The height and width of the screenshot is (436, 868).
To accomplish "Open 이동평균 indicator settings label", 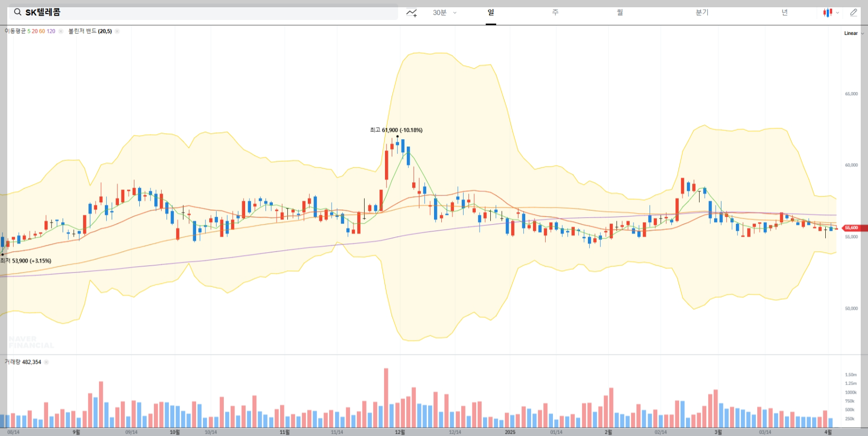I will pos(30,31).
